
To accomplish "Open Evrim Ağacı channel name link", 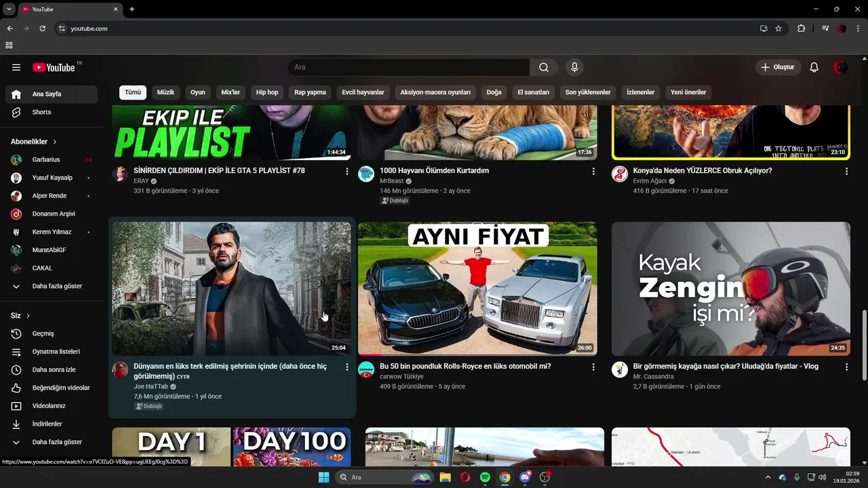I will click(650, 181).
